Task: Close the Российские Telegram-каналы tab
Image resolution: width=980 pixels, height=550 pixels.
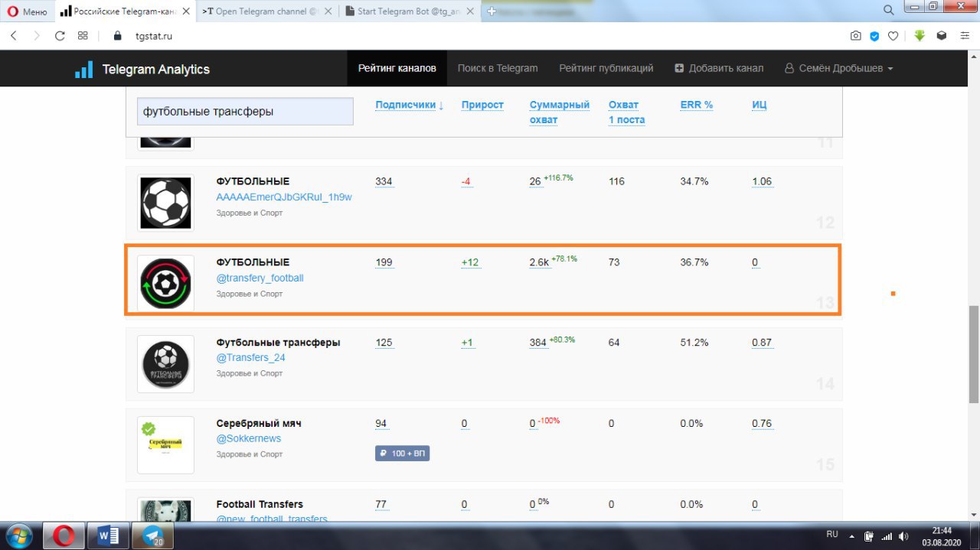Action: pyautogui.click(x=186, y=11)
